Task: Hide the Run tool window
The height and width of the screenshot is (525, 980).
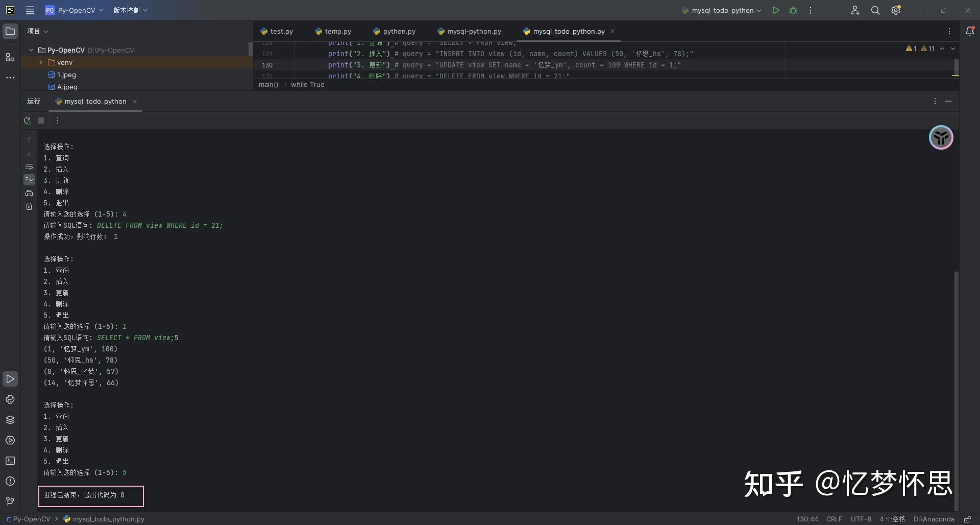Action: (948, 101)
